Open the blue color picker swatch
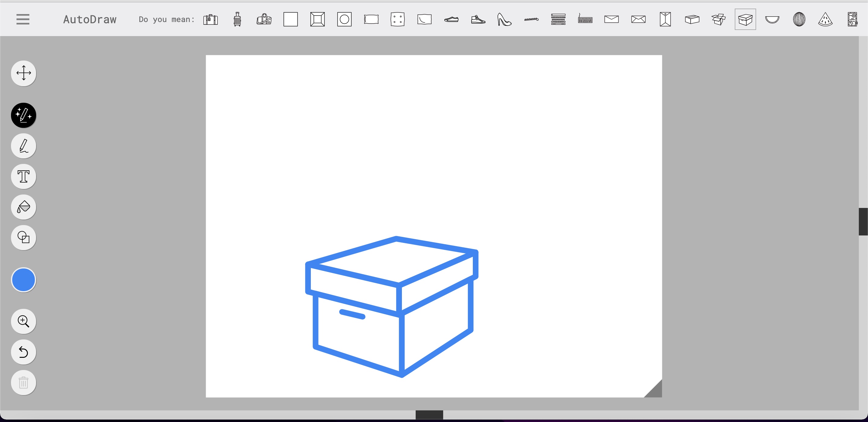This screenshot has width=868, height=422. (x=24, y=280)
